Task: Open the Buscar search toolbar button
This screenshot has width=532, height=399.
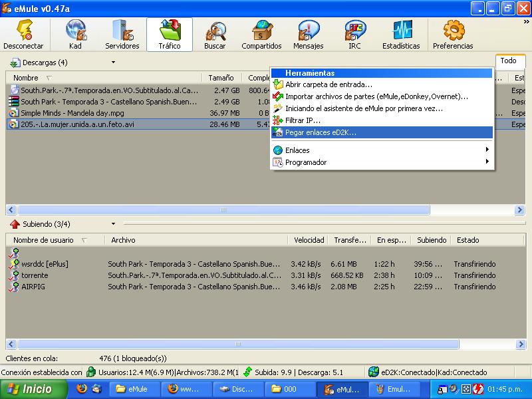Action: point(215,35)
